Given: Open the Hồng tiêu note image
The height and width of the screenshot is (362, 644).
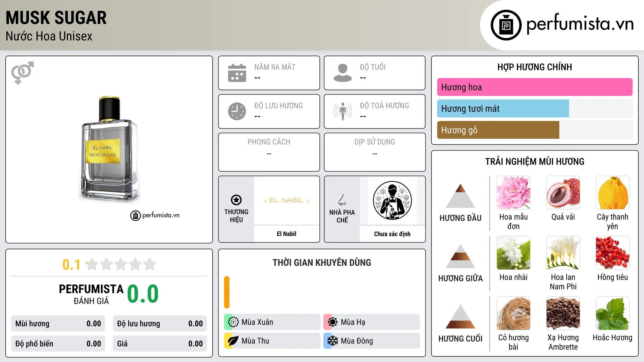Looking at the screenshot, I should tap(613, 253).
